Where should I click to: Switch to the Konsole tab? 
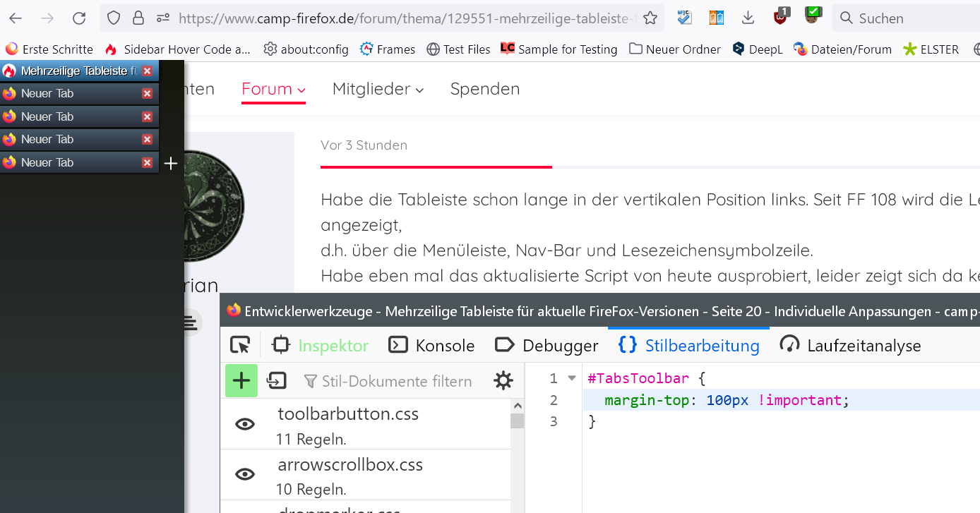[x=431, y=345]
